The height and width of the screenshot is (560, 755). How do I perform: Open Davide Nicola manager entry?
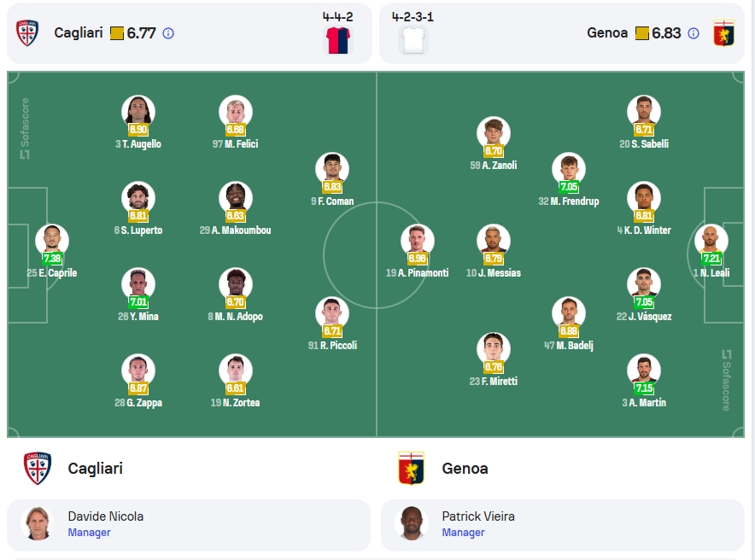189,524
